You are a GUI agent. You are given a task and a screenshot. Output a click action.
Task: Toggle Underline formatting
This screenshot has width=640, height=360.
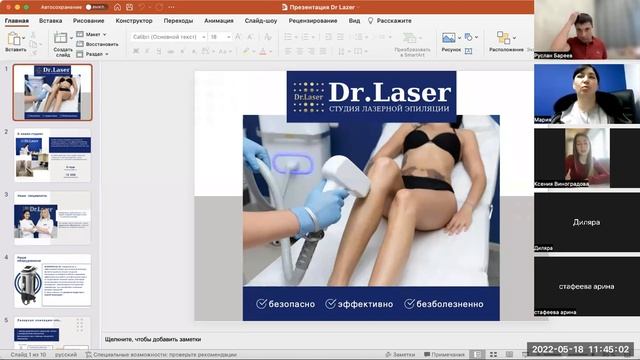point(159,51)
